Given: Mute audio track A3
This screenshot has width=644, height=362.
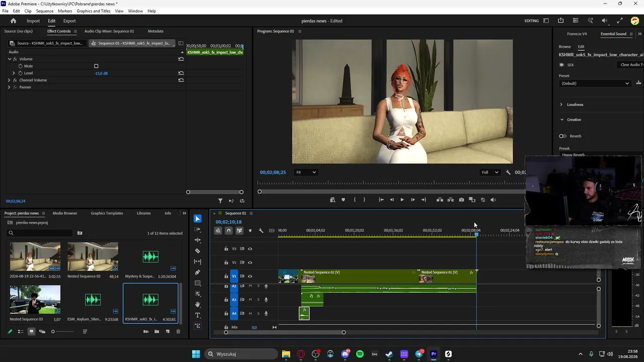Looking at the screenshot, I should [x=250, y=300].
